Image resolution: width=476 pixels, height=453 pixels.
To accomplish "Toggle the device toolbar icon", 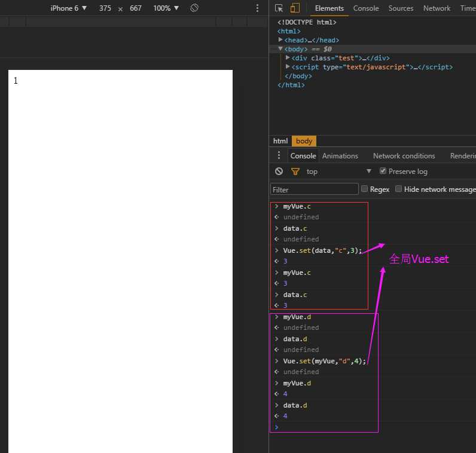I will click(x=294, y=8).
